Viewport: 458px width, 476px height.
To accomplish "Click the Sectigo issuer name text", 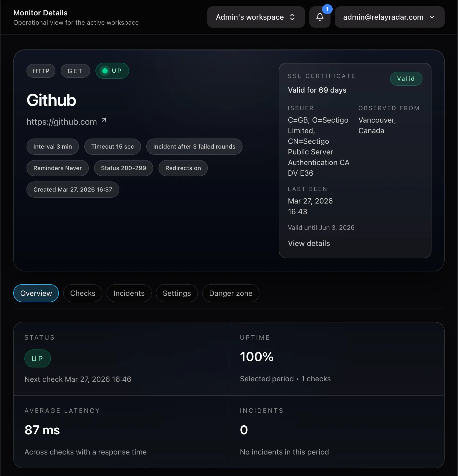I will [319, 147].
